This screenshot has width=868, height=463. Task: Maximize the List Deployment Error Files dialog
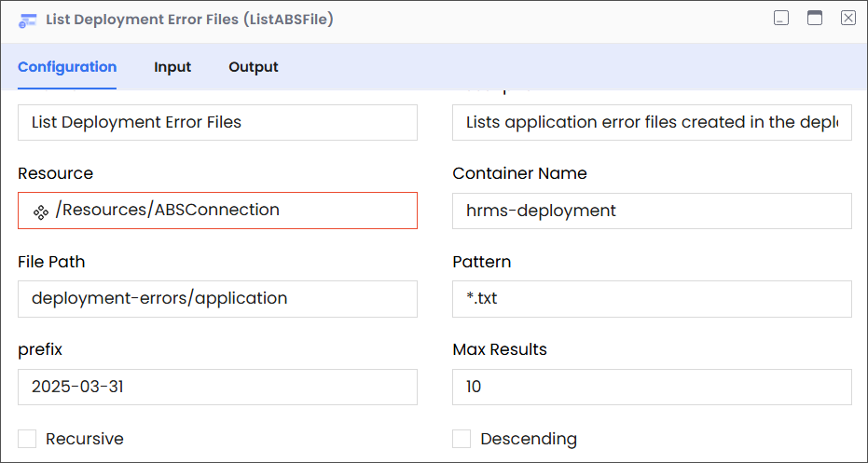pyautogui.click(x=814, y=19)
